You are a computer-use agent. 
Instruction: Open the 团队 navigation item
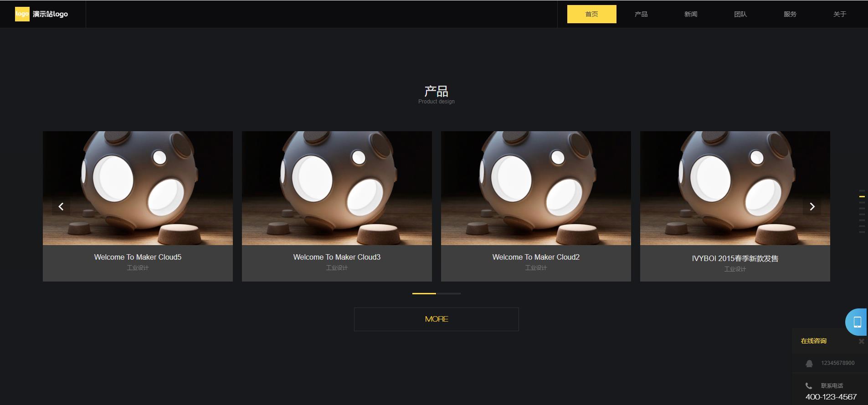point(740,14)
